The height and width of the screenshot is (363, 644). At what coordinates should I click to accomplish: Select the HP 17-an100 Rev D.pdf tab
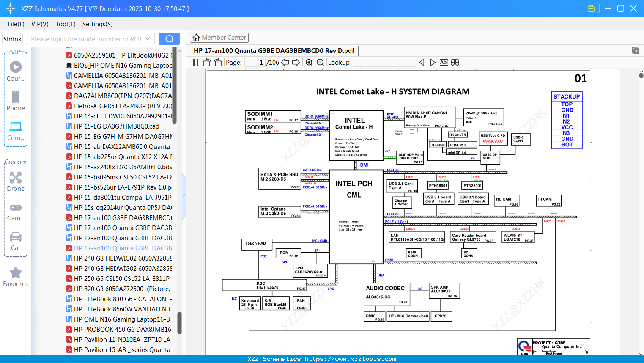274,50
